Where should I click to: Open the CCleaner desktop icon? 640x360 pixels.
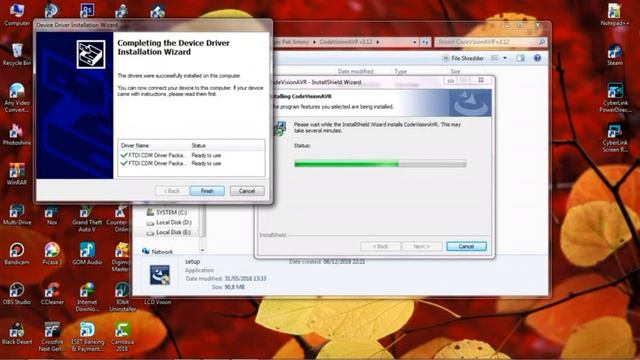(x=52, y=293)
